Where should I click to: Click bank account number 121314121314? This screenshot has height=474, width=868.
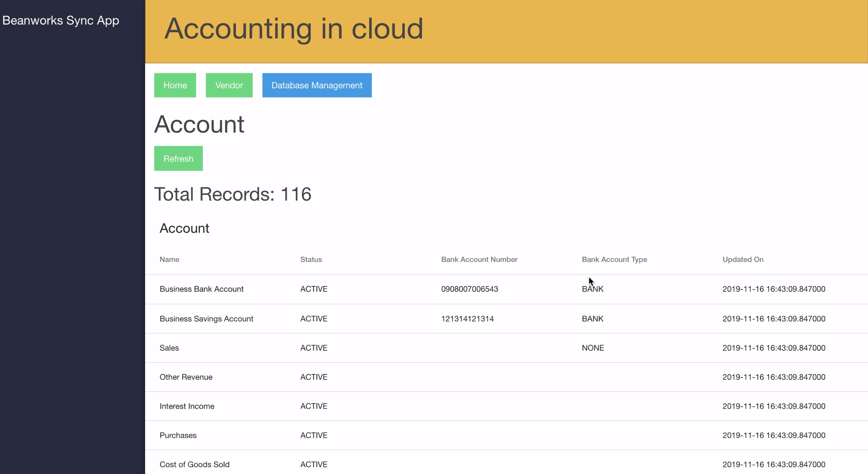467,319
